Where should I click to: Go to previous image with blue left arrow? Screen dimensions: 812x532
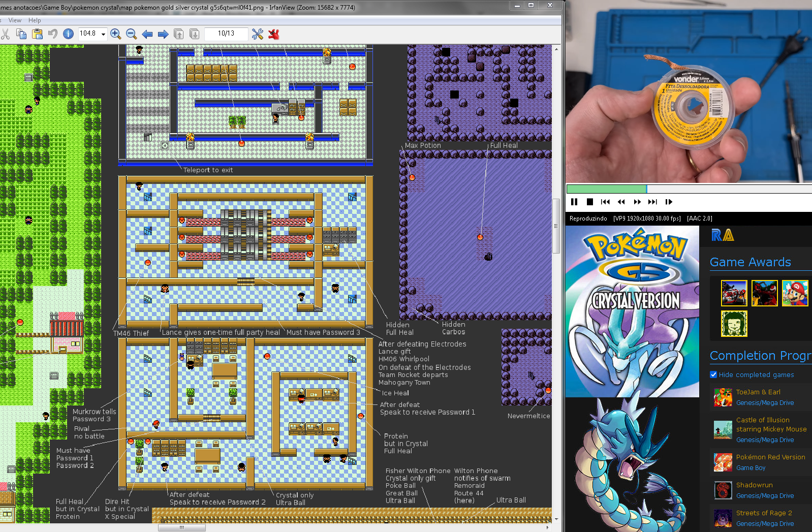click(147, 34)
